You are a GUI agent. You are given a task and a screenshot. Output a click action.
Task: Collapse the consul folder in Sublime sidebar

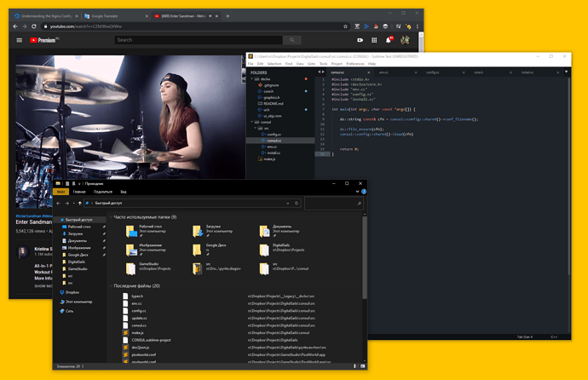(252, 122)
